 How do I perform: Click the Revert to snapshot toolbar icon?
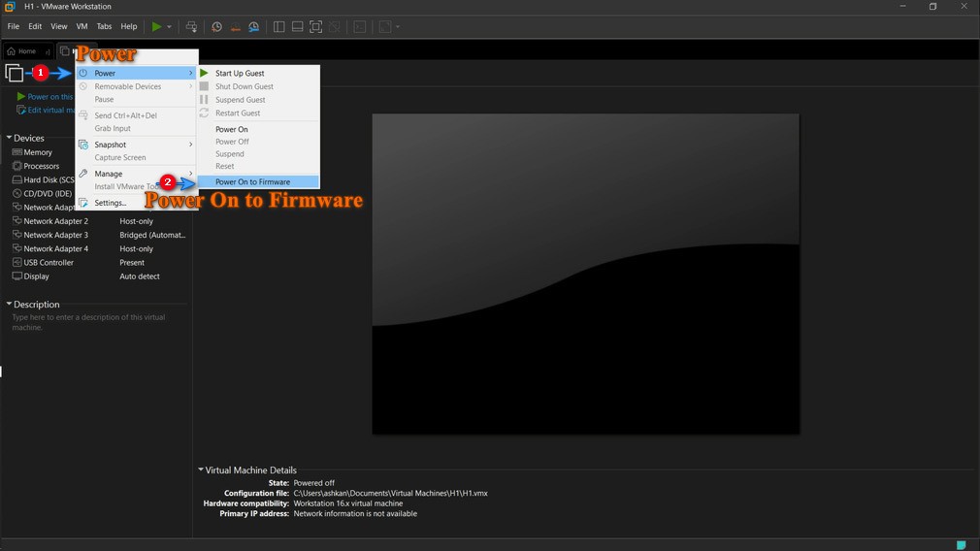(x=235, y=27)
